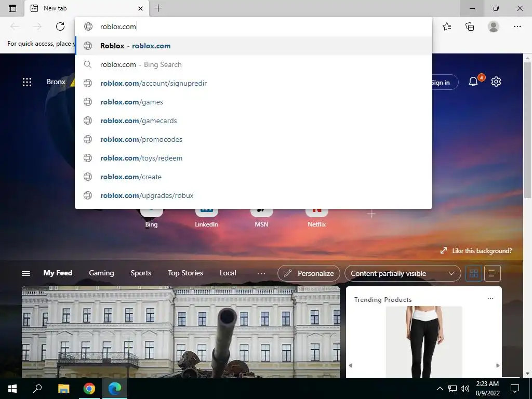The image size is (532, 399).
Task: Switch to Local feed tab
Action: pos(228,273)
